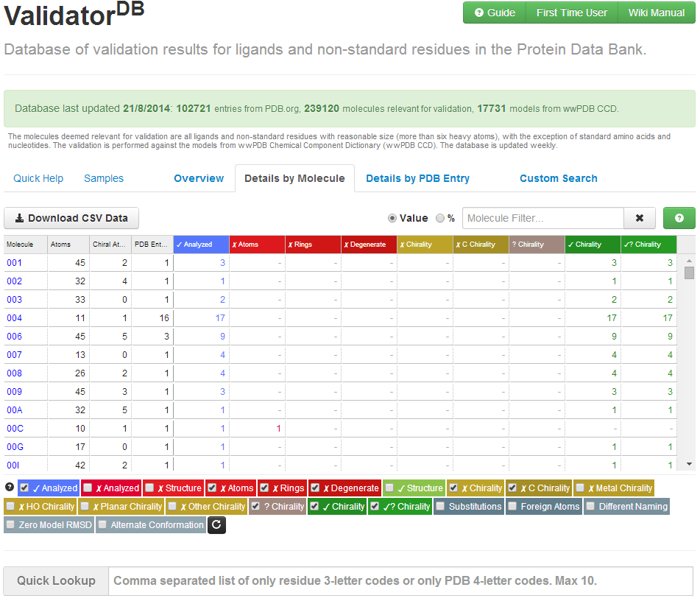Viewport: 700px width, 601px height.
Task: Click the Molecule Filter input field
Action: pyautogui.click(x=543, y=218)
